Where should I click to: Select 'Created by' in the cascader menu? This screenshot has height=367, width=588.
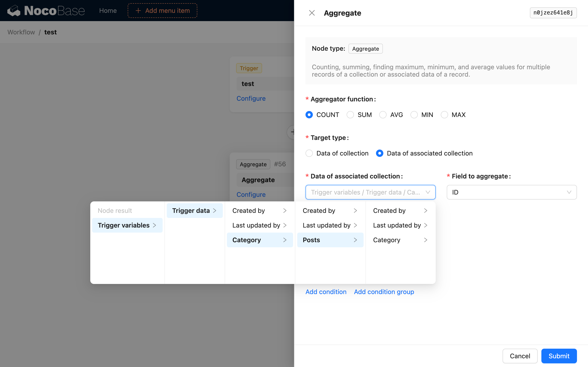point(249,210)
